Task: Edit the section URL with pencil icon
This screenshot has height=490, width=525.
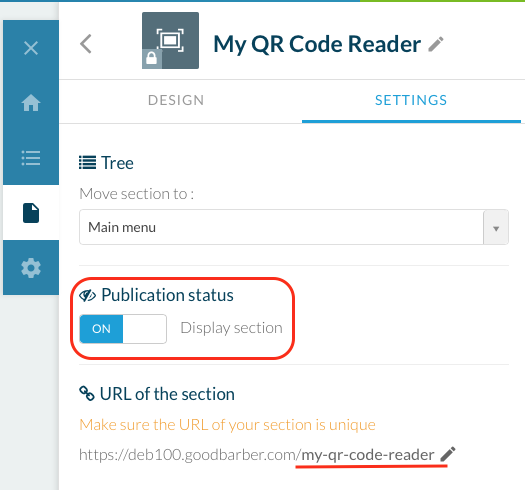Action: 448,454
